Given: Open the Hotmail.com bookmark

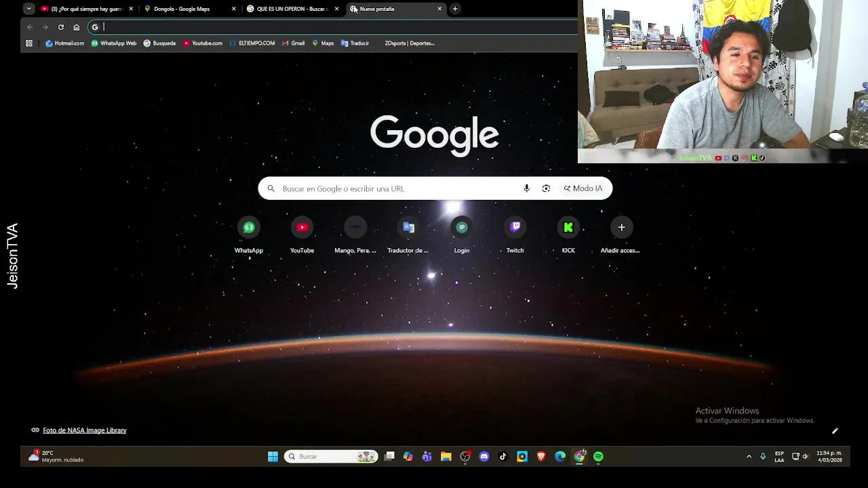Looking at the screenshot, I should pyautogui.click(x=65, y=43).
